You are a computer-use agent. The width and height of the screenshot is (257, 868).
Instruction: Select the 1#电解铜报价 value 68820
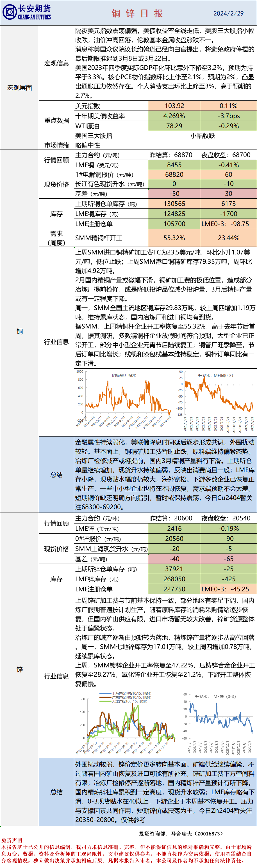pyautogui.click(x=174, y=174)
